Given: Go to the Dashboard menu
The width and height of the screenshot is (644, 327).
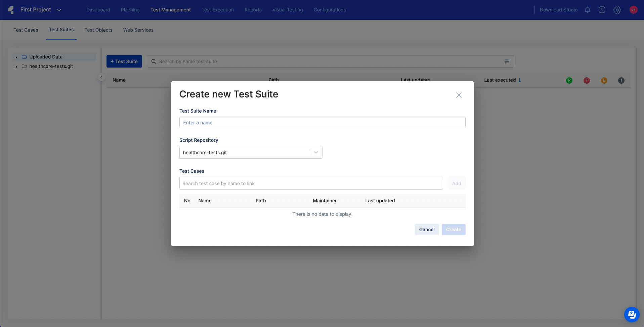Looking at the screenshot, I should pyautogui.click(x=98, y=10).
